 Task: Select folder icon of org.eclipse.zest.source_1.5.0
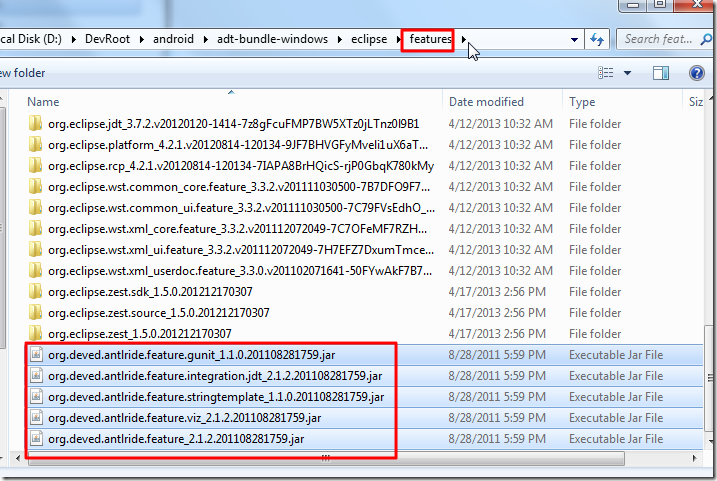35,313
